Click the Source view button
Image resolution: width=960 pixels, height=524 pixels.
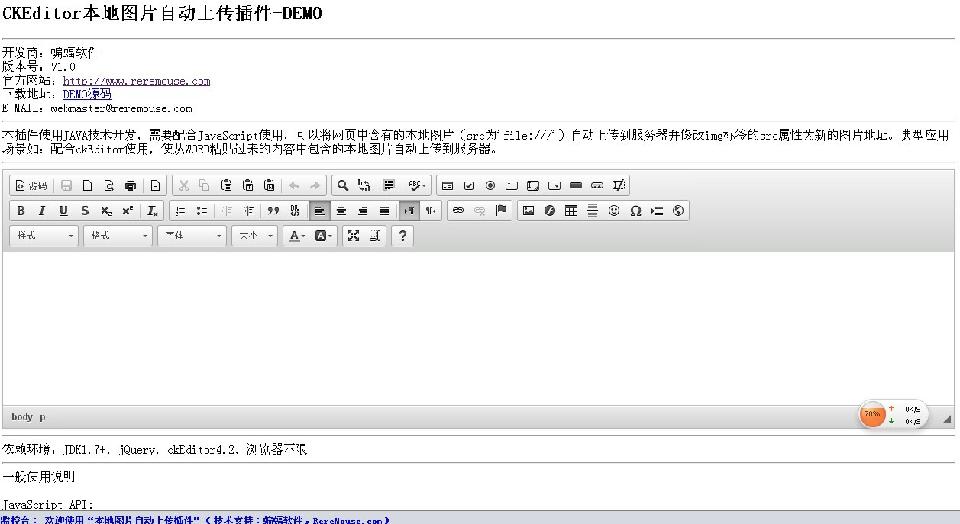tap(31, 185)
